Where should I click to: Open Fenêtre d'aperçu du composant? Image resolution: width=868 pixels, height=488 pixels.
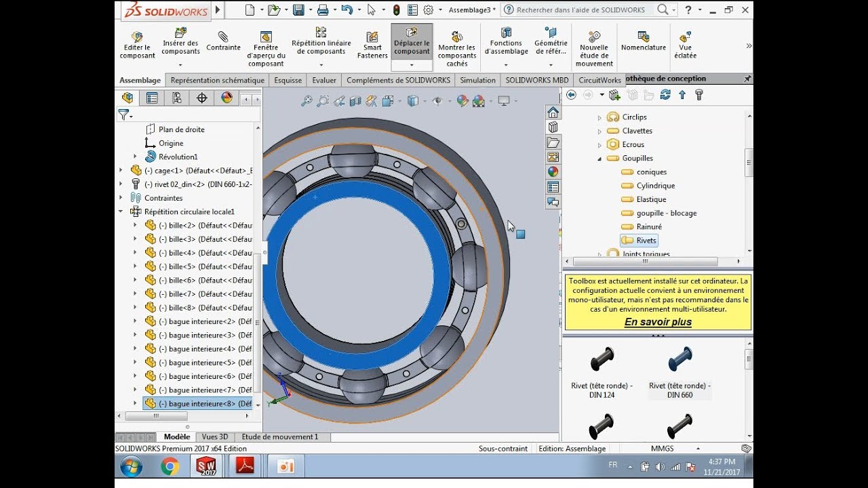266,49
